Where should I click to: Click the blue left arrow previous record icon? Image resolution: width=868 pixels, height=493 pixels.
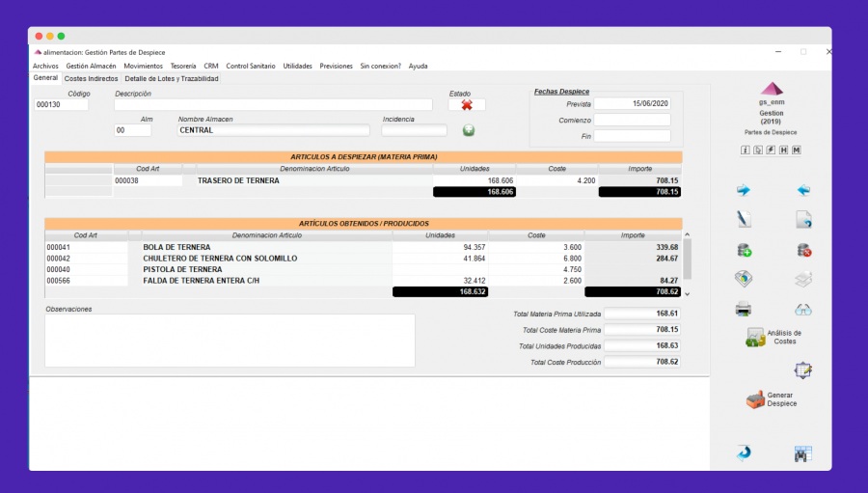(803, 191)
